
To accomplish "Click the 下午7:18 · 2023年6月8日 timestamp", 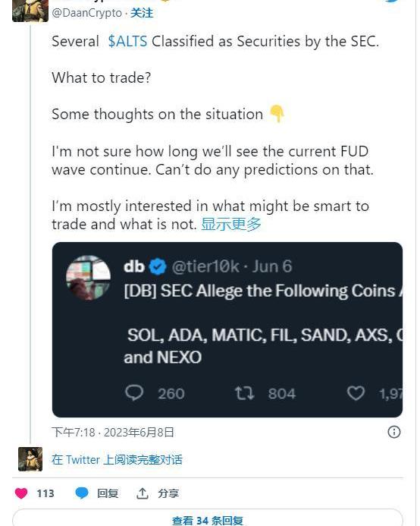I will pos(113,432).
